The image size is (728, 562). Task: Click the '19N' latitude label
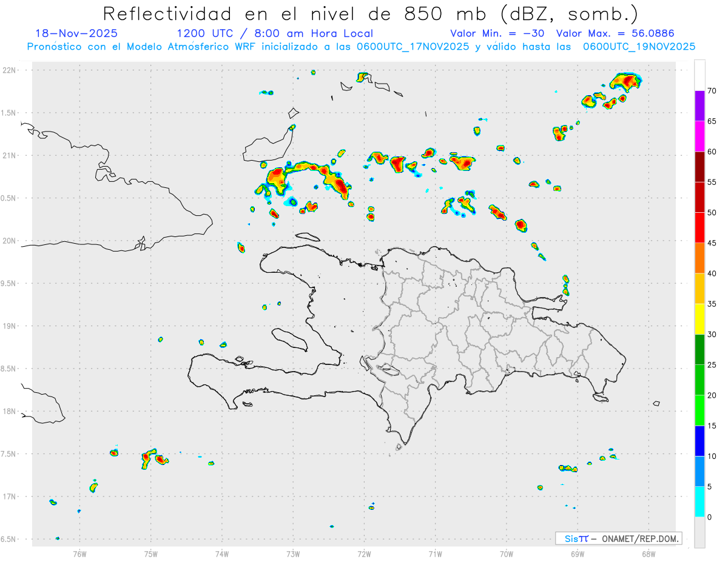pos(10,326)
